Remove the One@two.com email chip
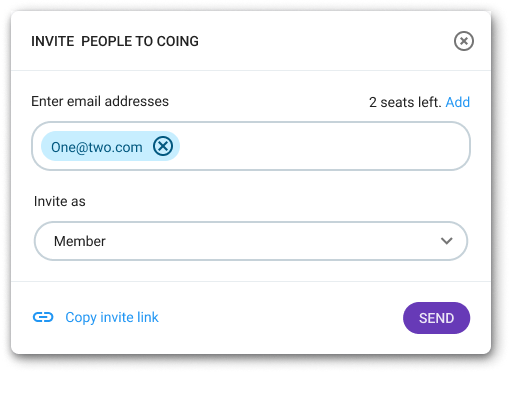Viewport: 510px width, 394px height. [163, 146]
